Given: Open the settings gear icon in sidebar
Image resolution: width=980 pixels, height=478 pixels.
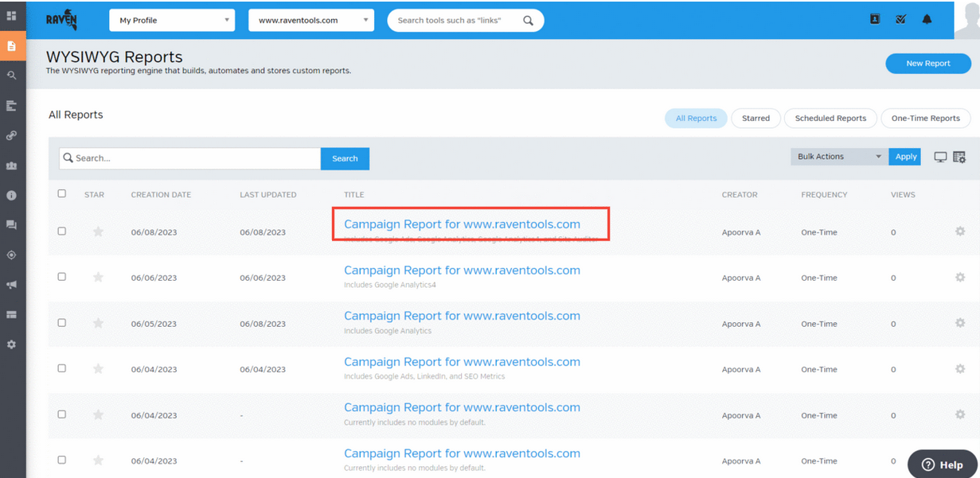Looking at the screenshot, I should click(x=11, y=345).
